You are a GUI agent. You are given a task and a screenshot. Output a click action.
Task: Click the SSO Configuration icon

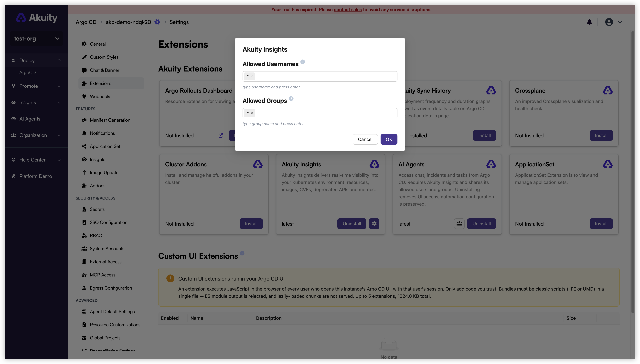point(84,222)
